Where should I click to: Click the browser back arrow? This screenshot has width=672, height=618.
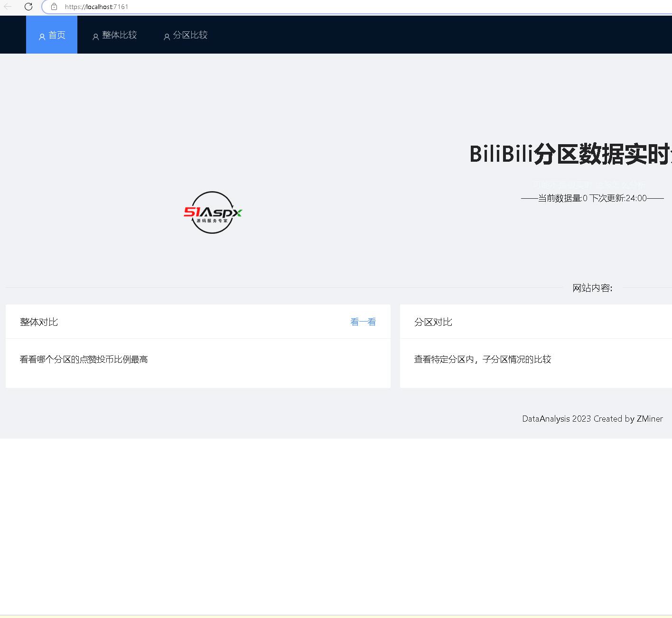pyautogui.click(x=8, y=7)
